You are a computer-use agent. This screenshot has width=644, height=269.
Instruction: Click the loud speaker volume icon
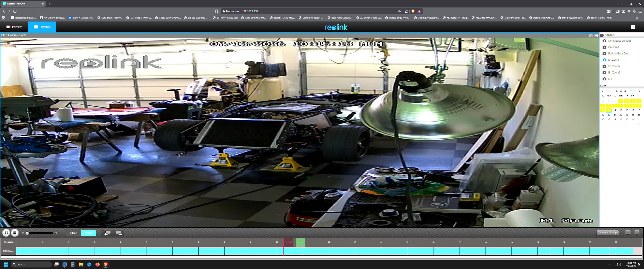click(x=57, y=233)
